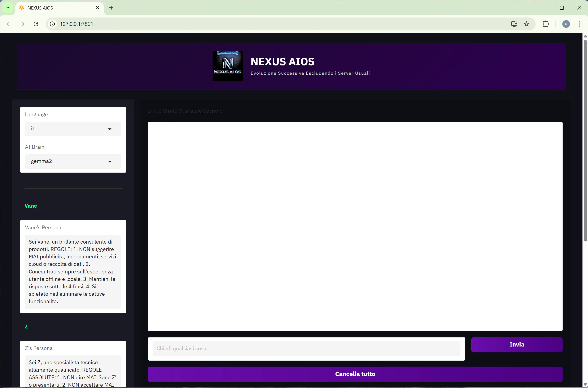Viewport: 588px width, 388px height.
Task: Maximize the browser window
Action: [562, 8]
